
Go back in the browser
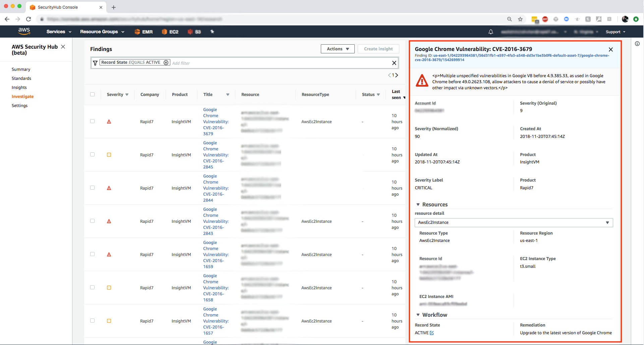pos(7,19)
